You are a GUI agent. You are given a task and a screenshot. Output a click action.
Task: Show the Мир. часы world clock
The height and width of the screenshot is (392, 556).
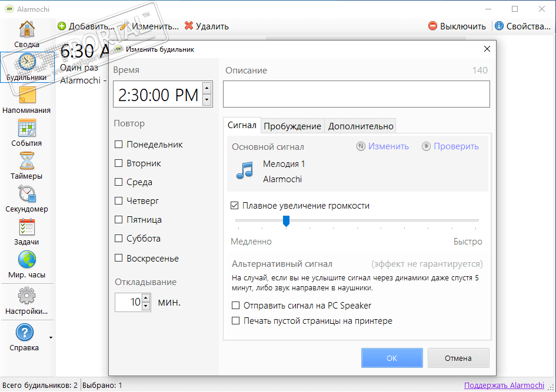click(x=27, y=264)
